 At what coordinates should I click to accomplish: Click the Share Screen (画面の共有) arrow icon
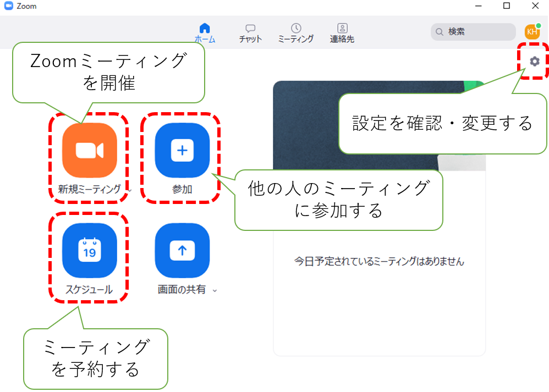click(182, 250)
